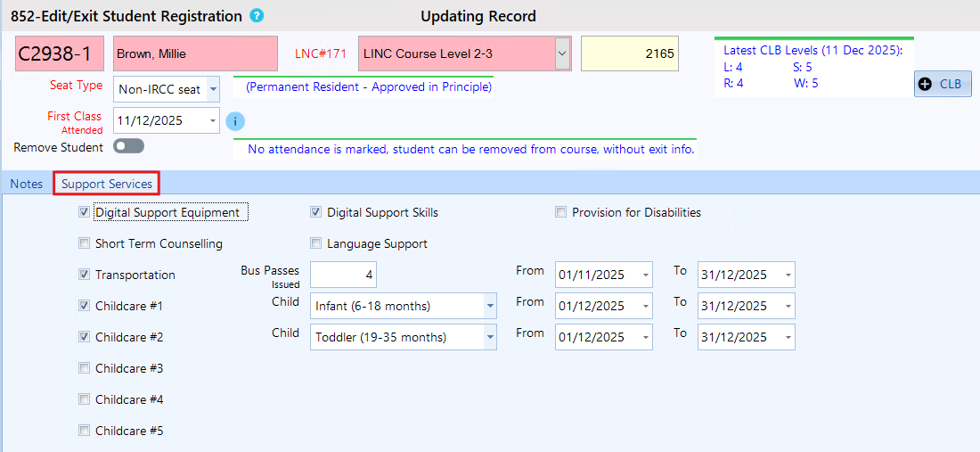Click the yellow 2165 number field
This screenshot has height=452, width=980.
tap(629, 53)
